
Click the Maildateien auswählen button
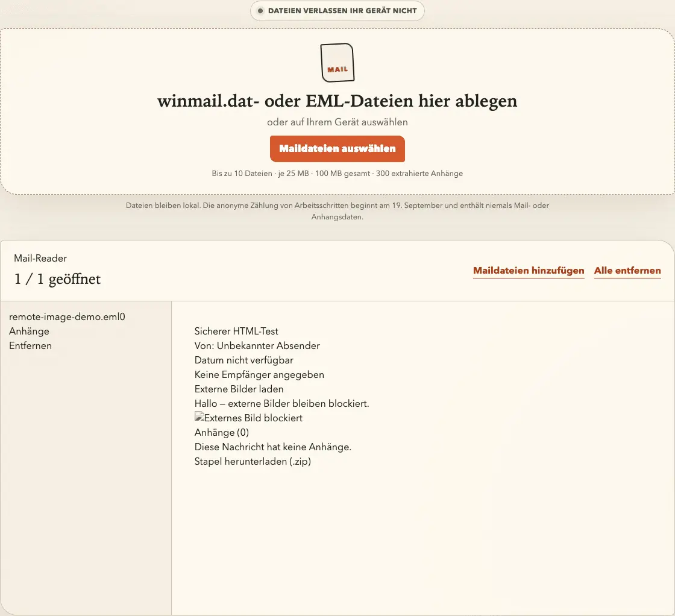click(x=337, y=148)
